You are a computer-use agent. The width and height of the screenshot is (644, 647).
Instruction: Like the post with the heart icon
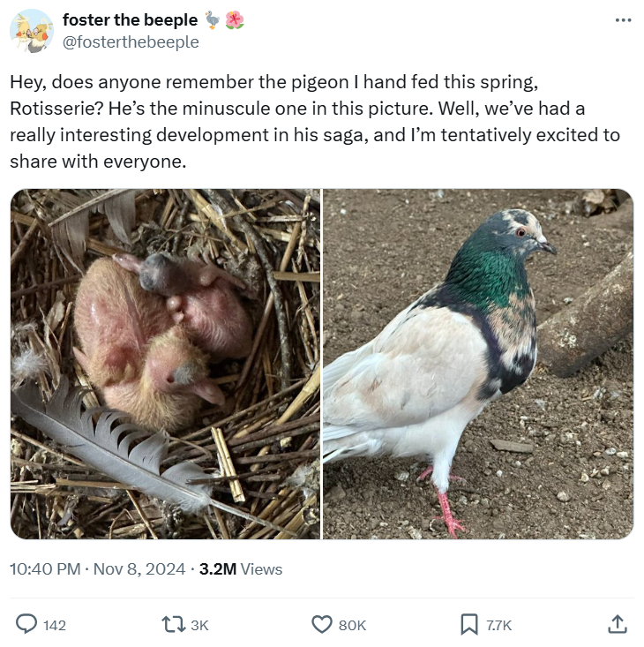coord(322,624)
